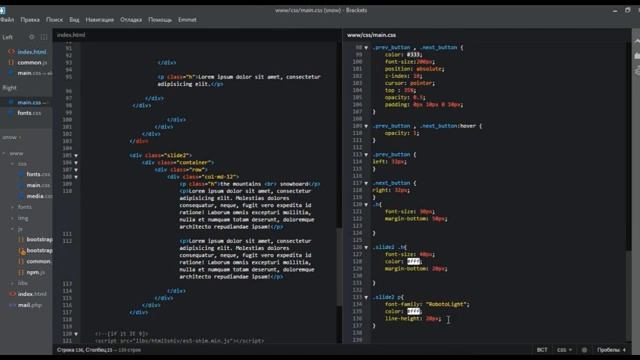Open the snow project dropdown

coord(11,138)
